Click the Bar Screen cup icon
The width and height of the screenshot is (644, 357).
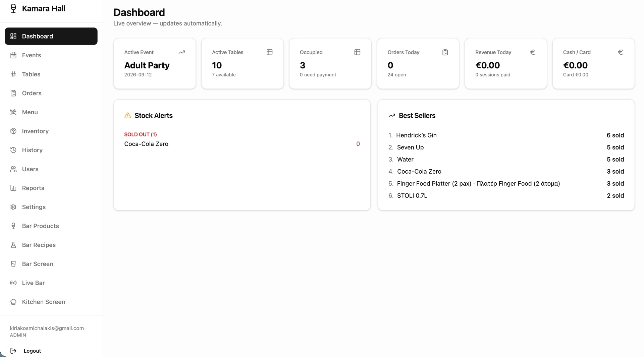point(13,264)
